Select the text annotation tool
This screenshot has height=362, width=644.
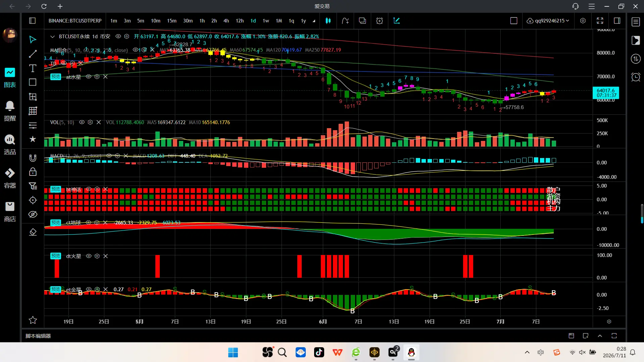[x=33, y=68]
